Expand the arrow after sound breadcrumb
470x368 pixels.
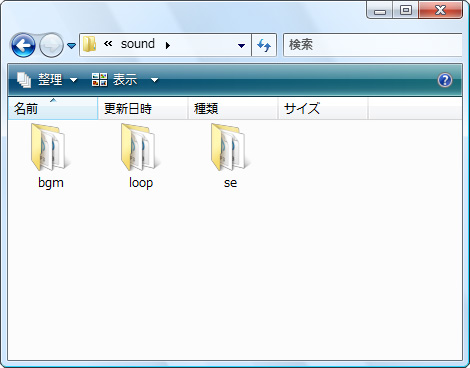point(168,45)
